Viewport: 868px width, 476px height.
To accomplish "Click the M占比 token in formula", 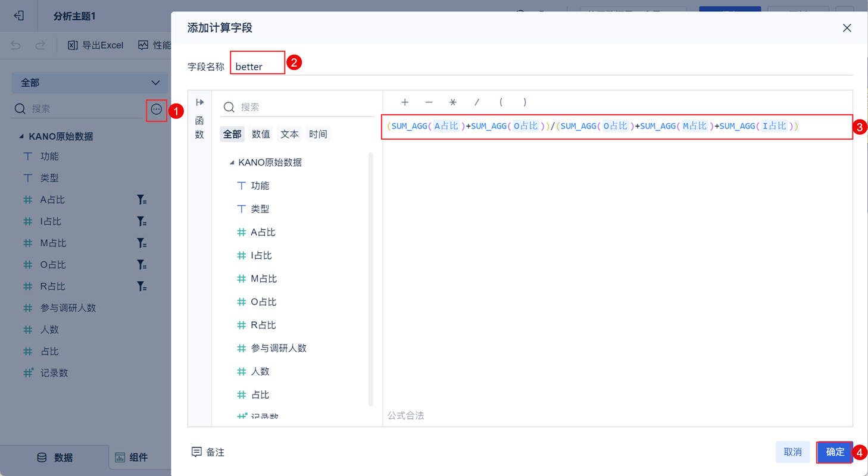I will tap(695, 126).
